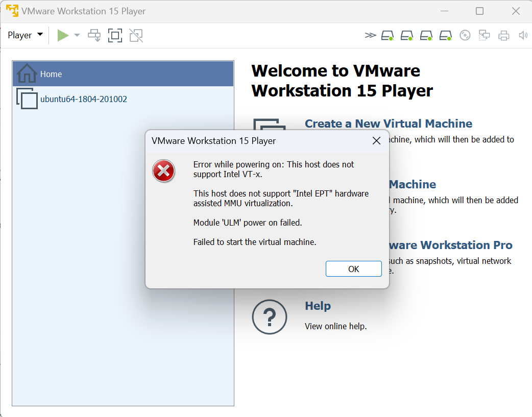Viewport: 532px width, 417px height.
Task: Click the CD/DVD drive device icon
Action: pyautogui.click(x=465, y=35)
